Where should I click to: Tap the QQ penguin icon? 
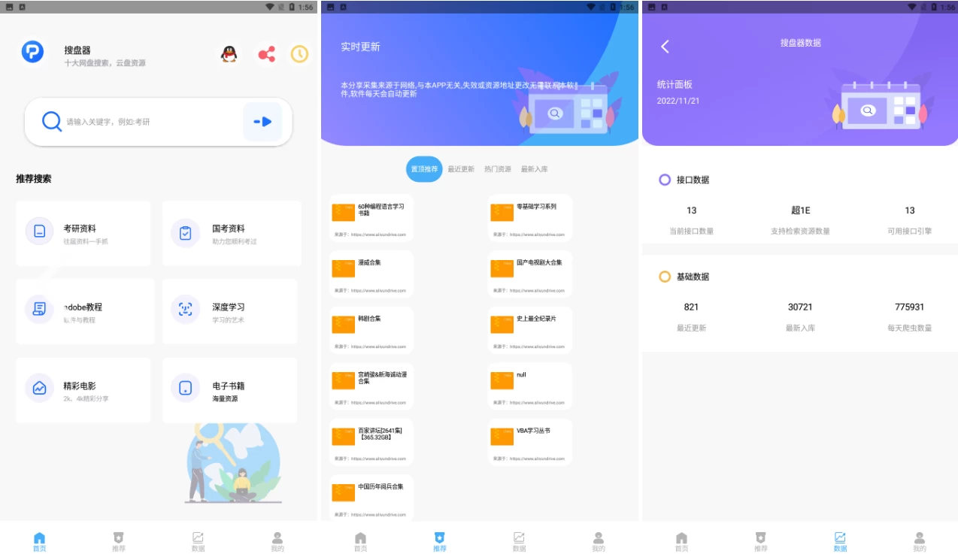[x=229, y=54]
